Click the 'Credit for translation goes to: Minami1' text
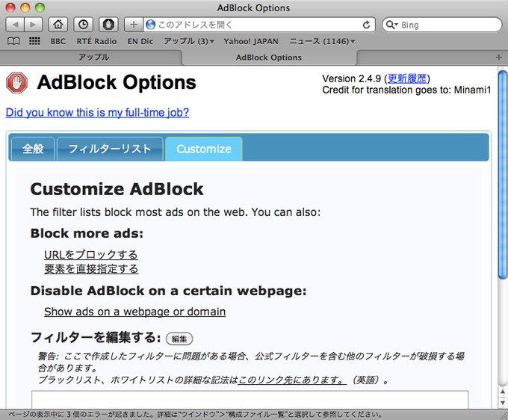This screenshot has width=508, height=420. click(x=406, y=90)
